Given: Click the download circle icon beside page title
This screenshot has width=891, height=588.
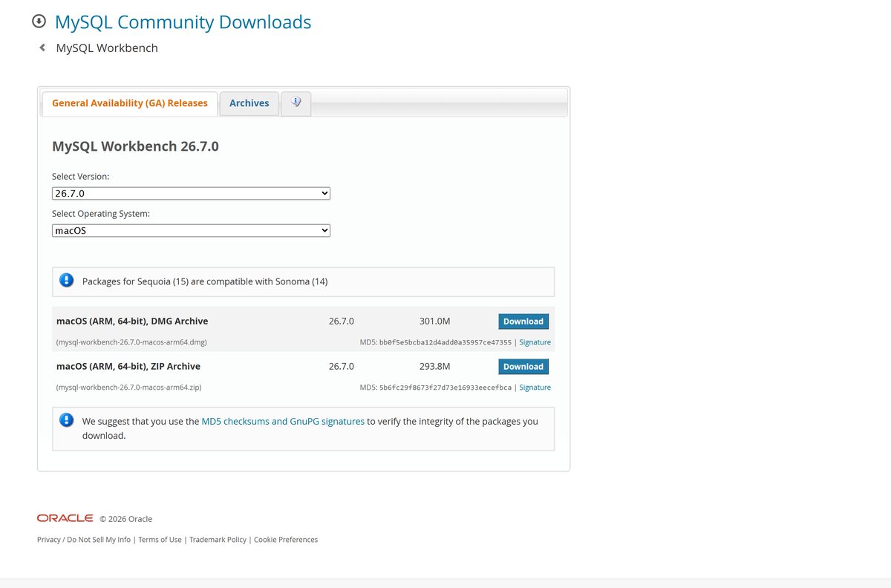Looking at the screenshot, I should (x=39, y=22).
